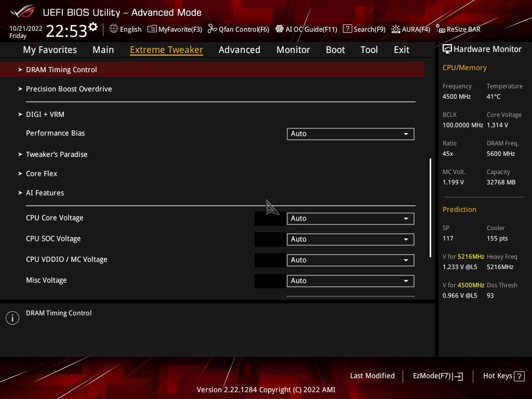
Task: Click the CPU VDDIO / MC Voltage value field
Action: click(x=270, y=260)
